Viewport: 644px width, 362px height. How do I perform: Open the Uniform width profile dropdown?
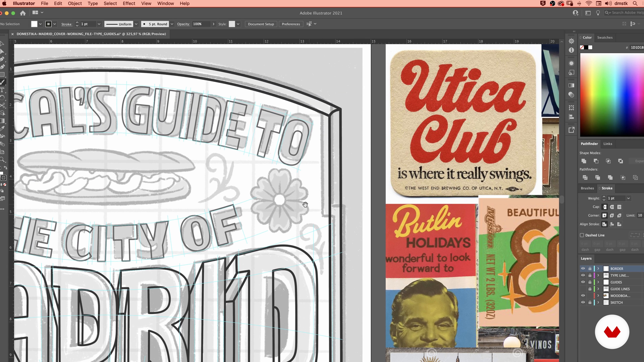(x=136, y=24)
